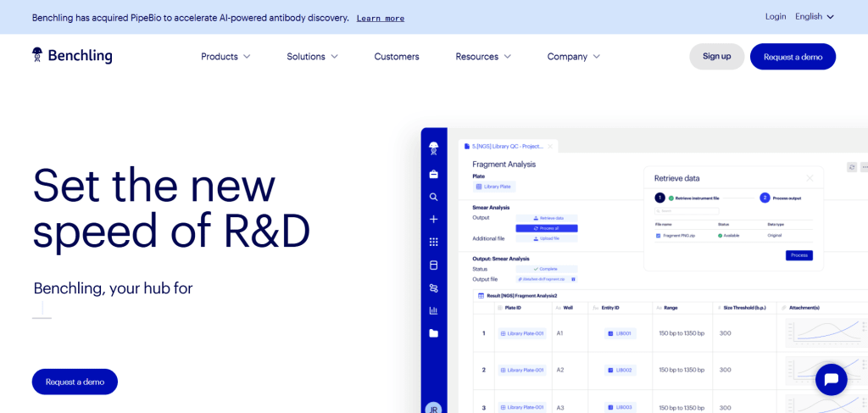Click the workflows icon in blue sidebar
The image size is (868, 413).
433,287
